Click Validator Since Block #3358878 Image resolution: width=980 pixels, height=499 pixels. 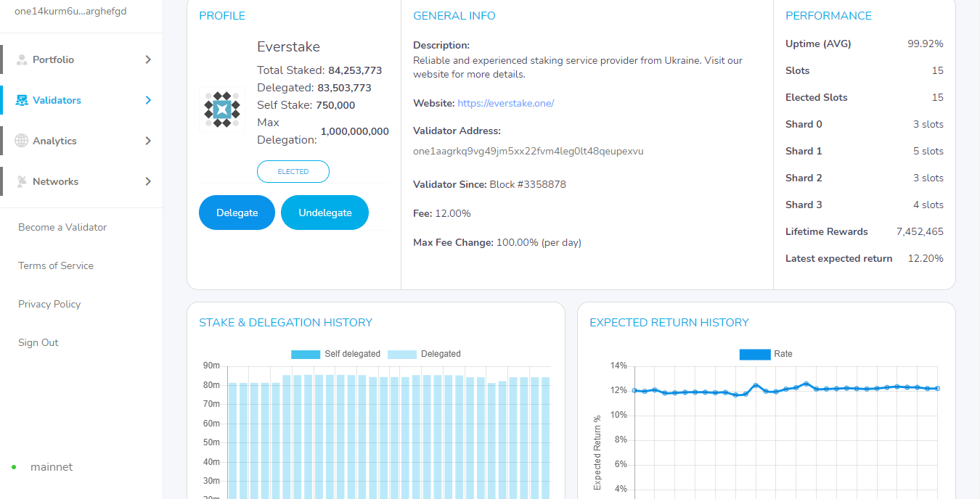click(489, 184)
